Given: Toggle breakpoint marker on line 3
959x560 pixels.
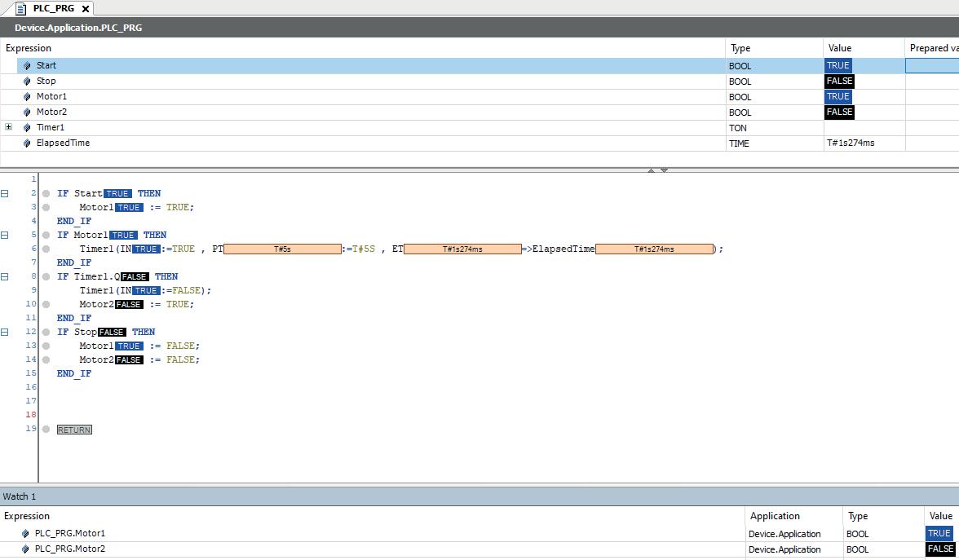Looking at the screenshot, I should (x=46, y=207).
